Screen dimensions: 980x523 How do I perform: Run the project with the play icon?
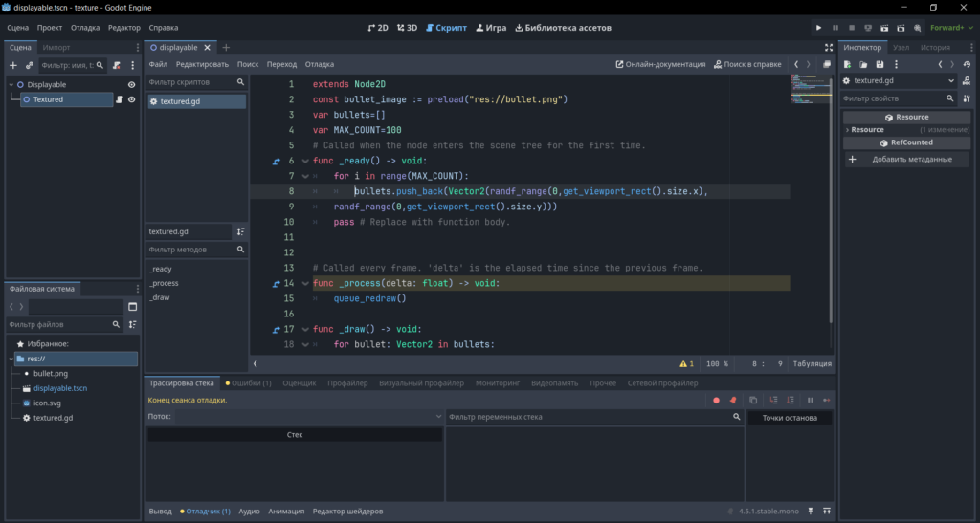[x=818, y=28]
